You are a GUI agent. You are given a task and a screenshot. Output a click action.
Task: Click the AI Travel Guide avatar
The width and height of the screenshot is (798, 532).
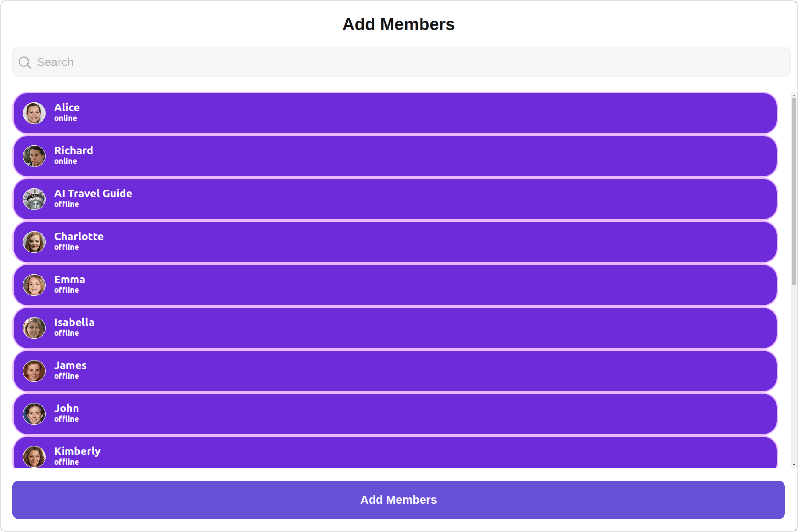[34, 199]
